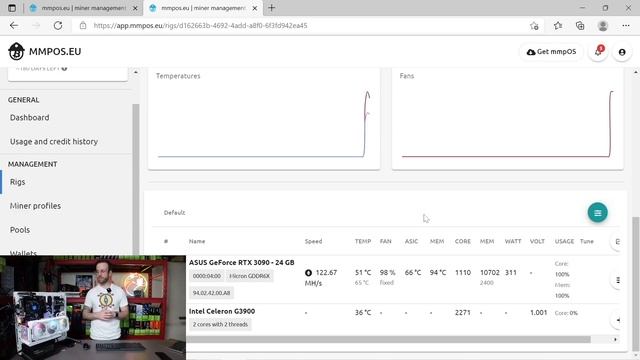Click the browser back arrow
The width and height of the screenshot is (640, 360).
[14, 25]
